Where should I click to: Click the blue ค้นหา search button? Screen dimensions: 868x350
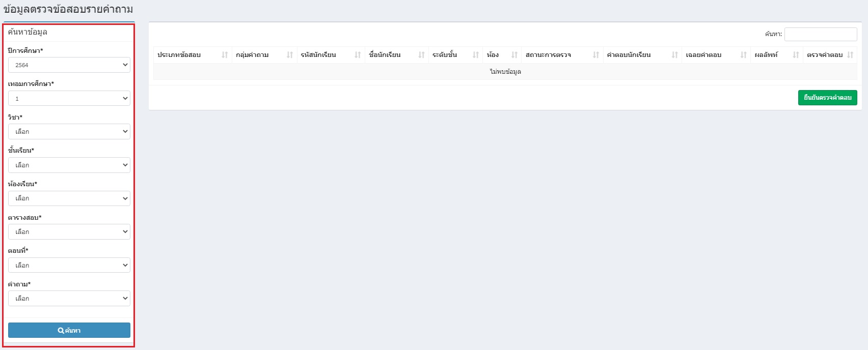tap(69, 330)
